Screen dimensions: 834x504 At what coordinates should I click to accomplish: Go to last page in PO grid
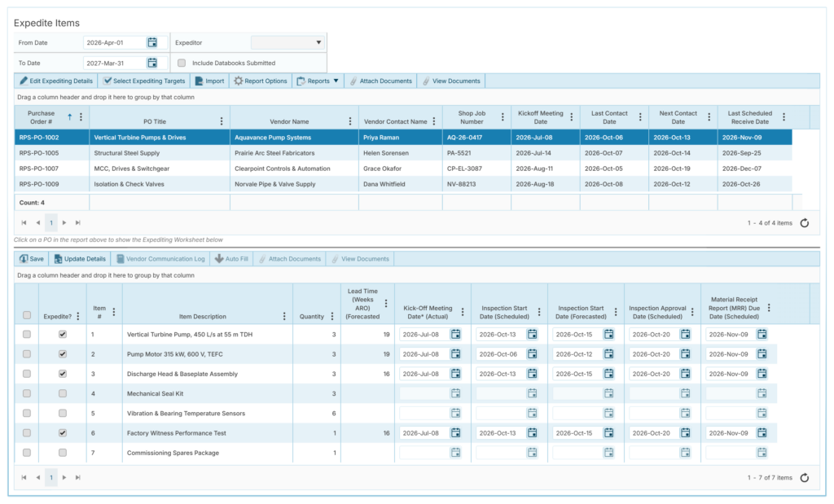pyautogui.click(x=77, y=223)
